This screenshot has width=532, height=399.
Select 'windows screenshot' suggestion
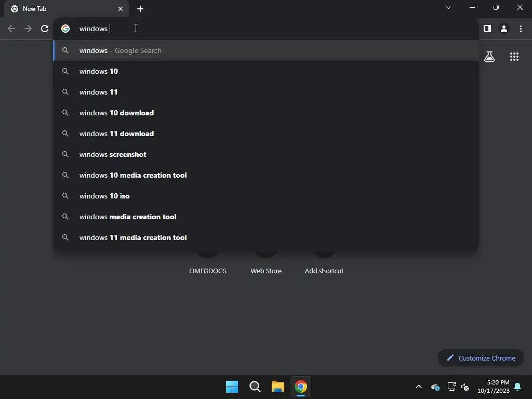266,154
